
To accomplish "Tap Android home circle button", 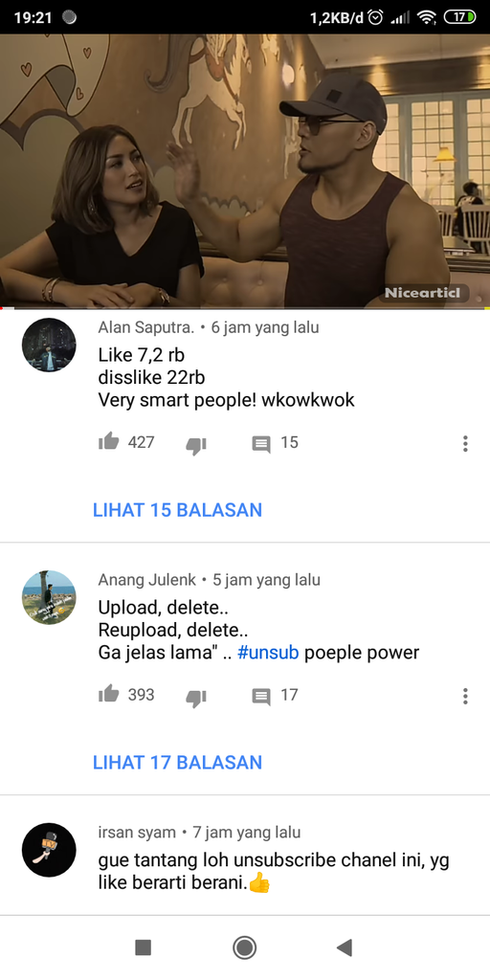I will pyautogui.click(x=244, y=947).
